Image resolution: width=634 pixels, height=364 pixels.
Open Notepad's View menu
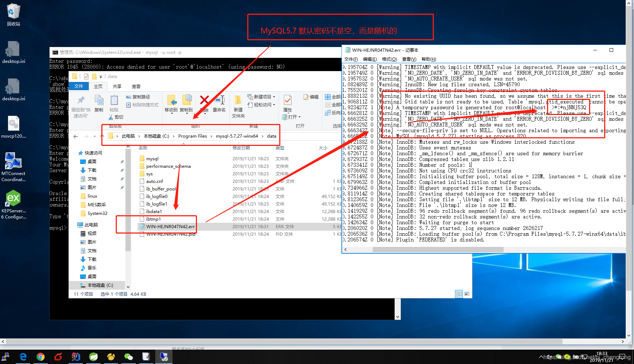[409, 59]
